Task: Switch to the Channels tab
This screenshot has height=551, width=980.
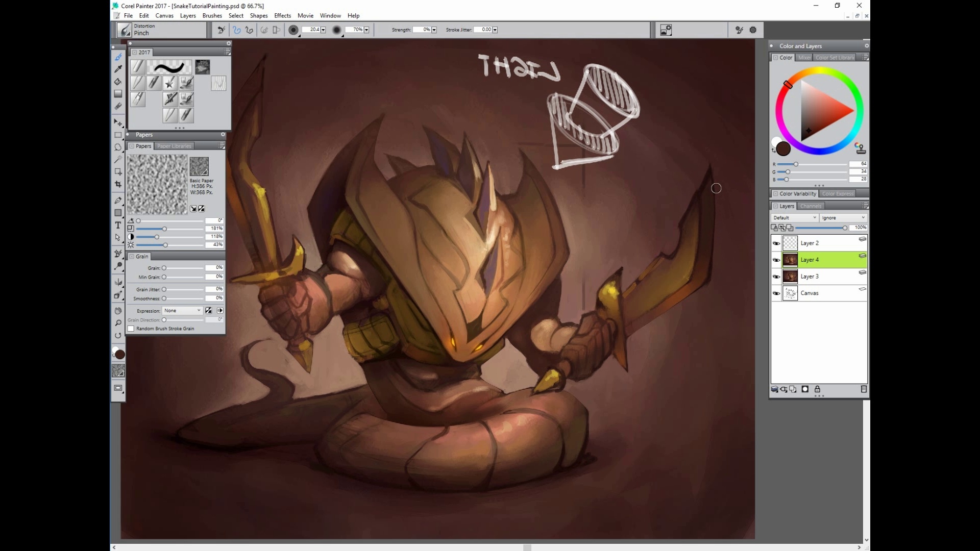Action: coord(811,206)
